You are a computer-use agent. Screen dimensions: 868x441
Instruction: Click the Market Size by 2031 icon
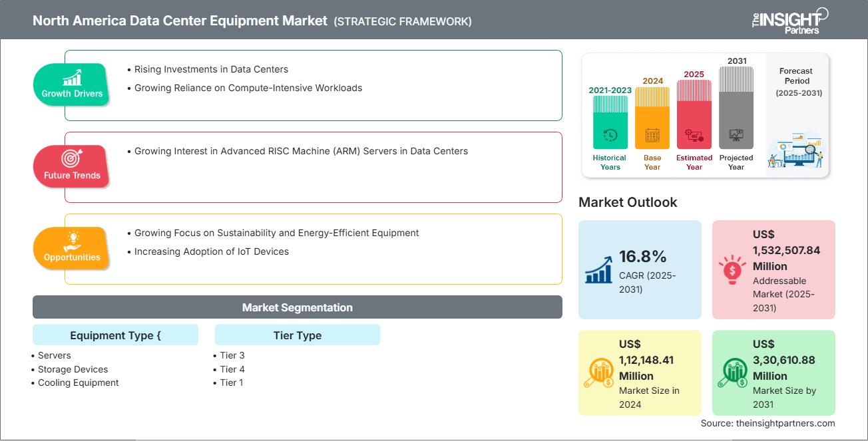pos(732,373)
